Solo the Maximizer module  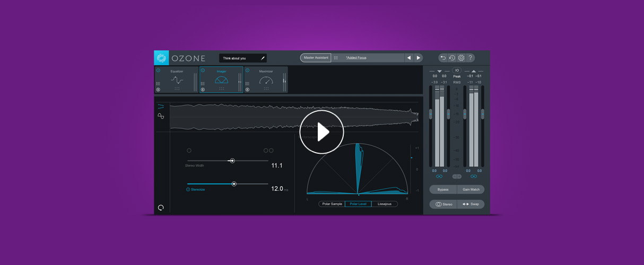tap(247, 90)
